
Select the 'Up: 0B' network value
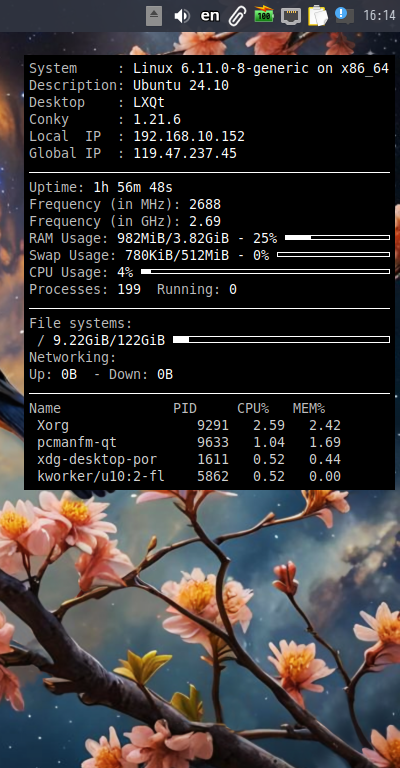[53, 375]
